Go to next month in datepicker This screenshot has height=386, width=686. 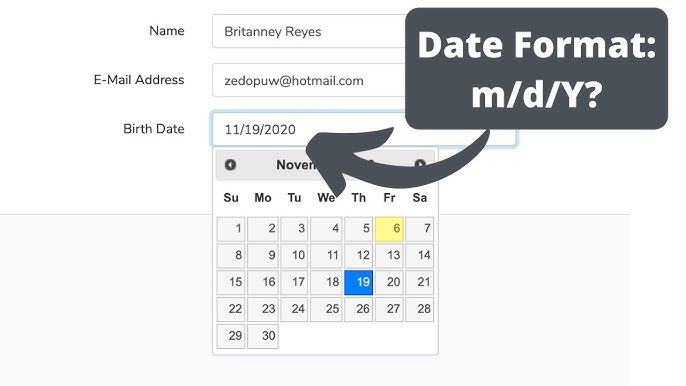tap(420, 165)
